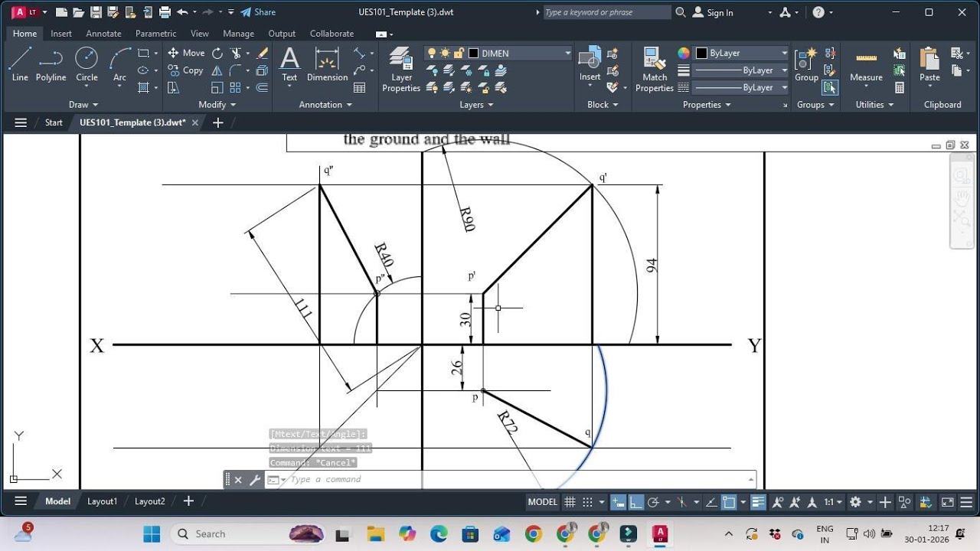980x551 pixels.
Task: Select the Trim scissors tool
Action: 236,53
